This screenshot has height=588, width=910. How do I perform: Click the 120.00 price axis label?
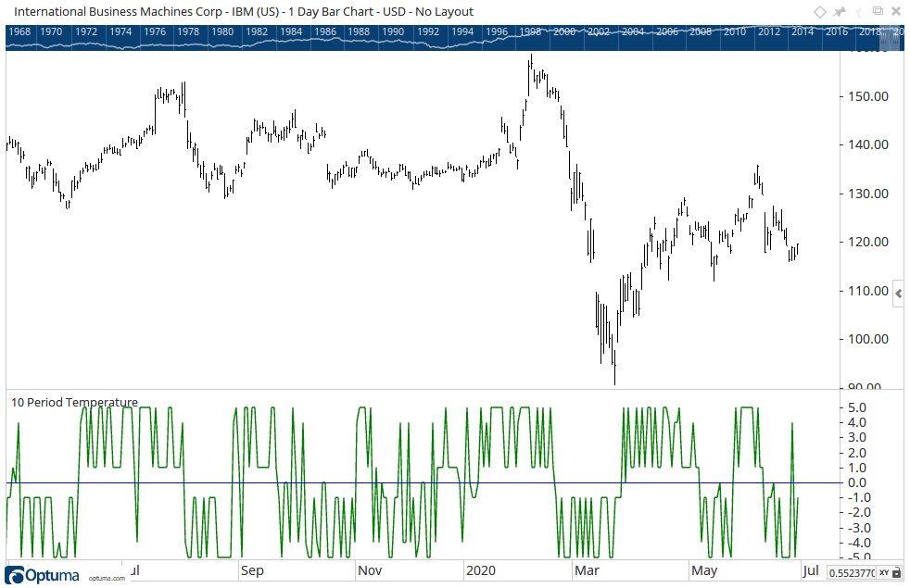(x=868, y=242)
